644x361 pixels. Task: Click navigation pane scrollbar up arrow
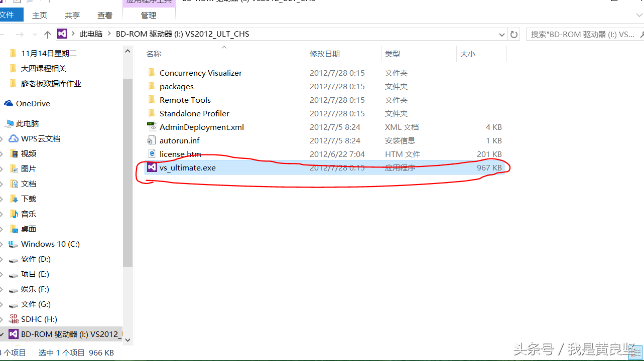[x=127, y=51]
